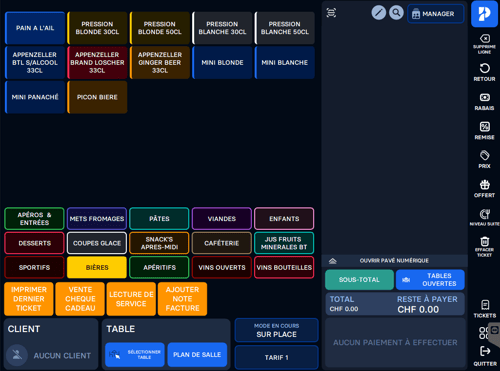This screenshot has width=500, height=371.
Task: Switch to Vins Ouverts category
Action: [222, 267]
